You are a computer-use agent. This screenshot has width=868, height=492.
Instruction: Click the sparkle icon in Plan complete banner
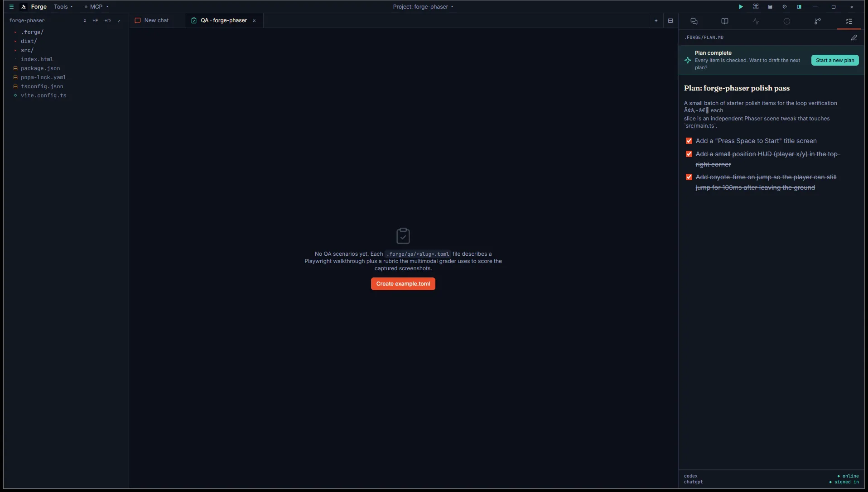pos(688,60)
